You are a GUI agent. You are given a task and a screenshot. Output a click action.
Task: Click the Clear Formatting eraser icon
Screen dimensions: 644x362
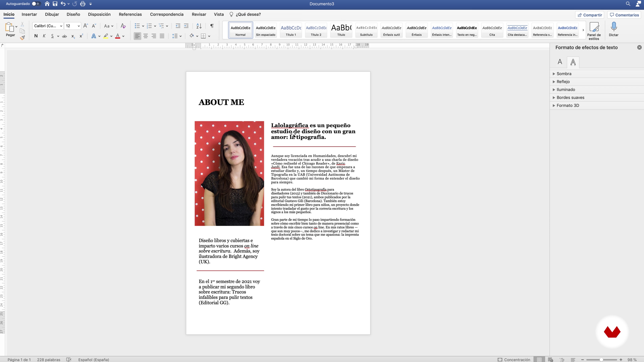pos(123,26)
